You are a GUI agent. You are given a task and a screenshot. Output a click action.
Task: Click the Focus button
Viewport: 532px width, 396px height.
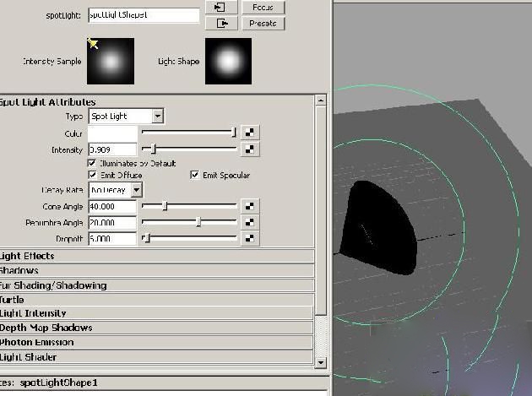263,7
